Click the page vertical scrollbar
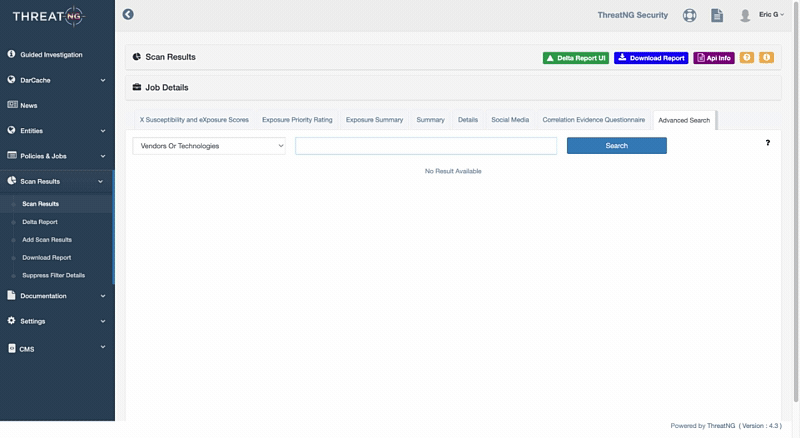Viewport: 800px width, 438px height. click(796, 204)
